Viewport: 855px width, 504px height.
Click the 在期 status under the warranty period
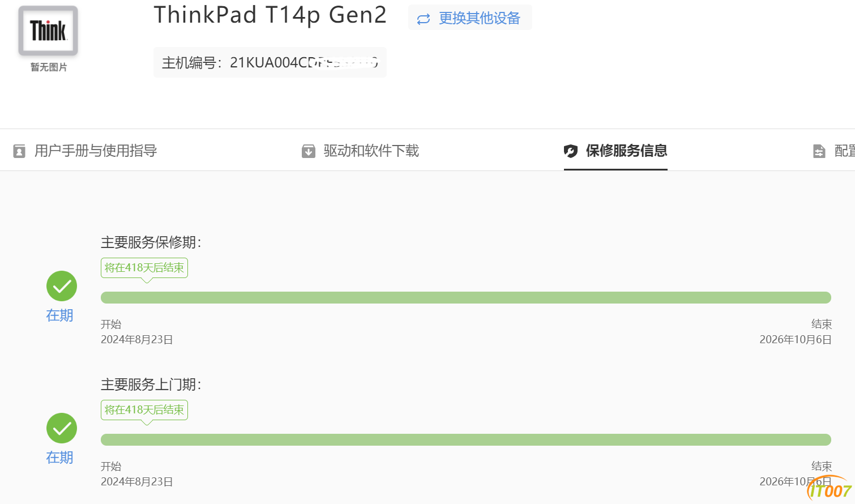59,315
